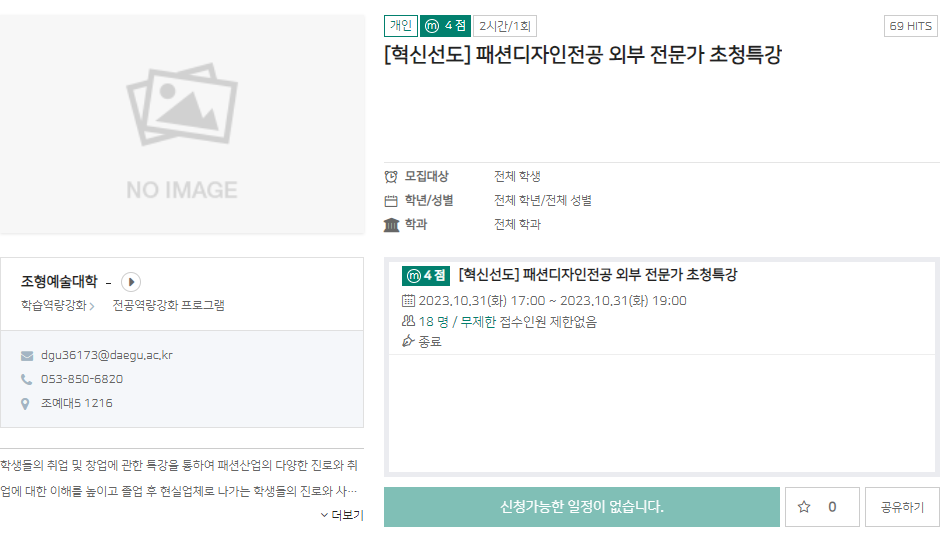Viewport: 942px width, 535px height.
Task: Click the envelope email icon
Action: click(x=26, y=356)
